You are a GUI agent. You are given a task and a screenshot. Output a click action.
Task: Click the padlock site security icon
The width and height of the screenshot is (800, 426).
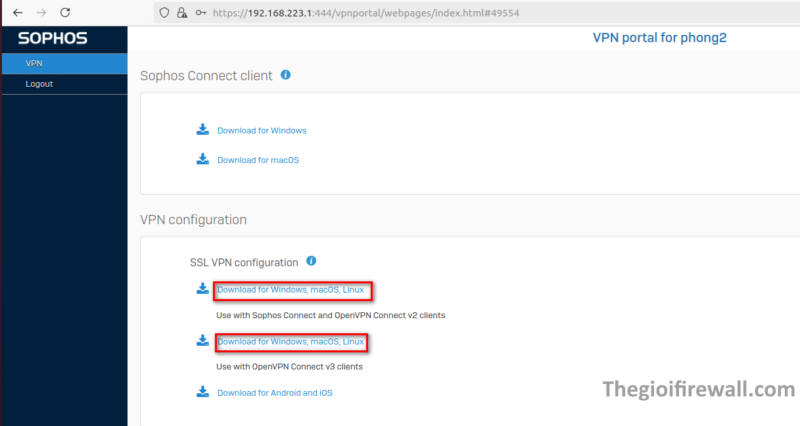(182, 13)
